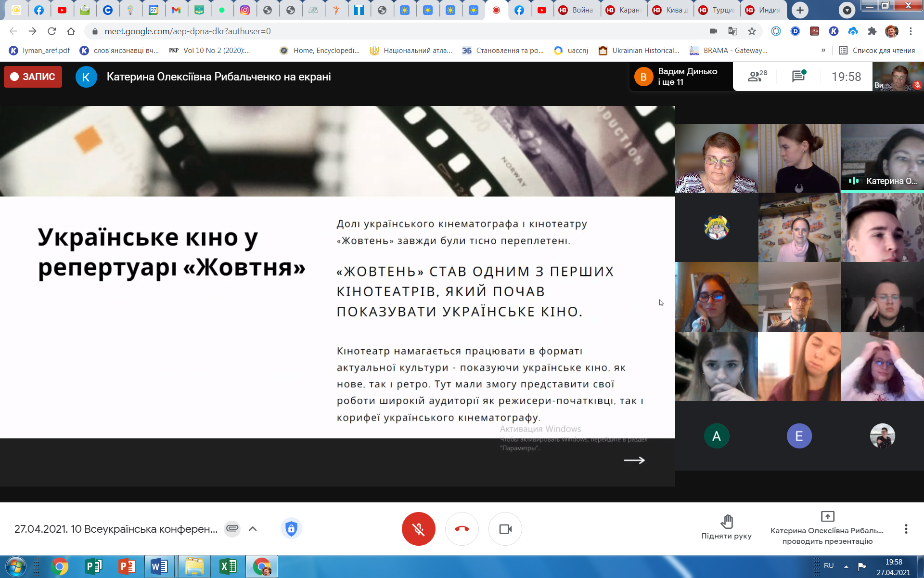Unmute the microphone button

(418, 529)
